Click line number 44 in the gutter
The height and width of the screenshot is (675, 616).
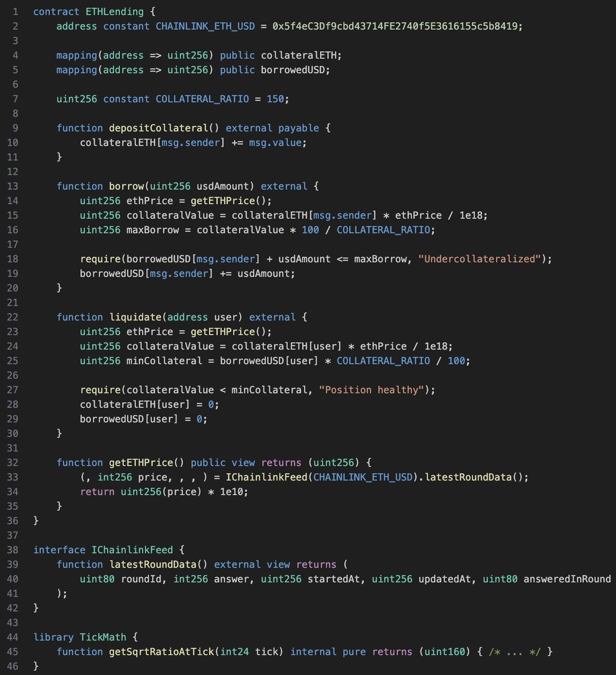(12, 637)
